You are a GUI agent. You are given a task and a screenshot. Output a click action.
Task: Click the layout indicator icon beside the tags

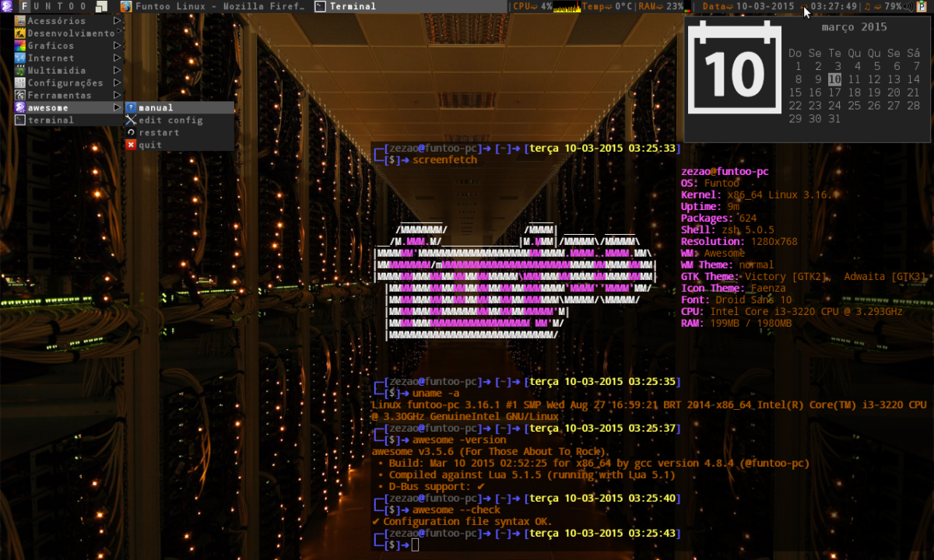102,6
